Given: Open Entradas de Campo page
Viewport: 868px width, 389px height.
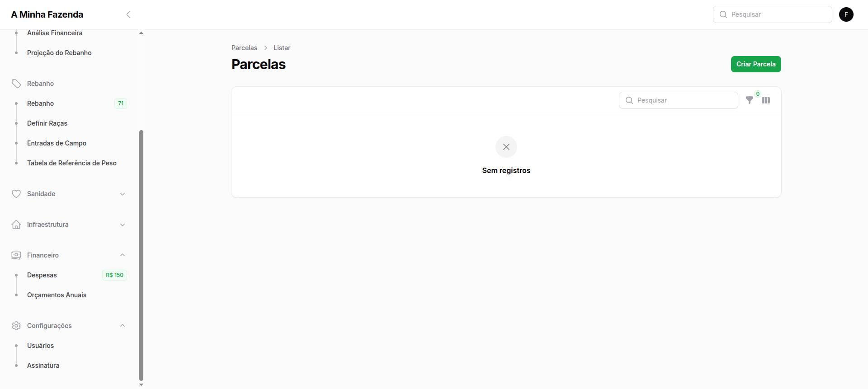Looking at the screenshot, I should [x=57, y=143].
